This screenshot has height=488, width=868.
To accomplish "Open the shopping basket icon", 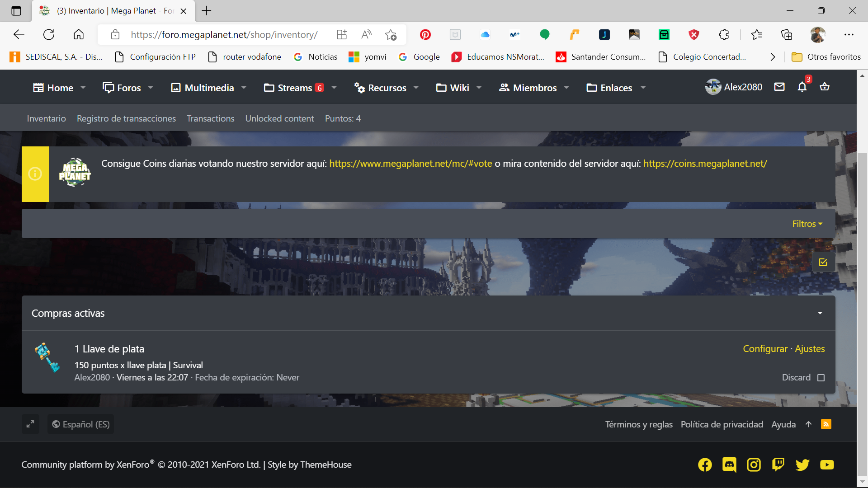I will [x=825, y=87].
